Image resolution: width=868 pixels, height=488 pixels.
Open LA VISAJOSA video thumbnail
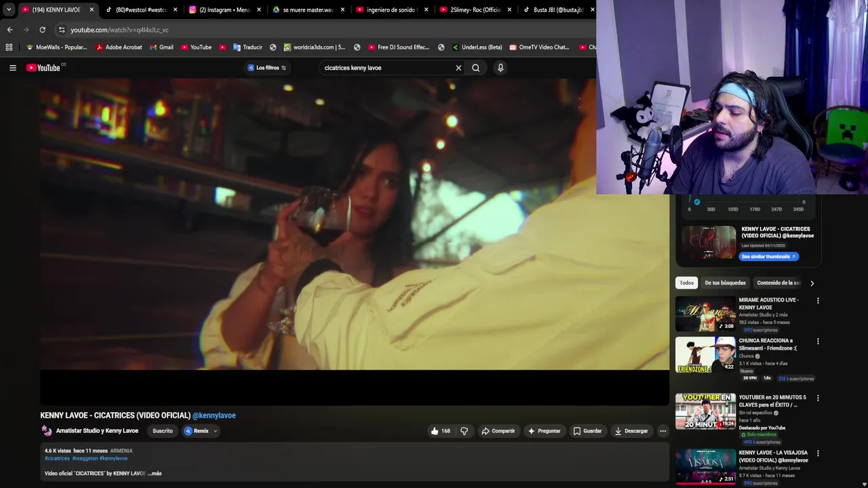point(705,466)
